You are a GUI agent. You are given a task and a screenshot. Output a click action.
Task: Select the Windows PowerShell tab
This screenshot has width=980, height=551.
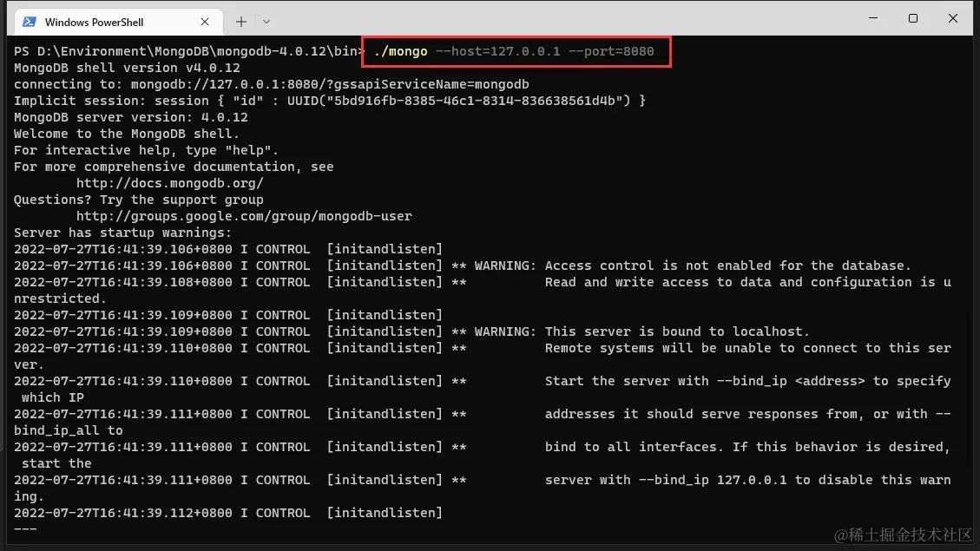pyautogui.click(x=117, y=22)
